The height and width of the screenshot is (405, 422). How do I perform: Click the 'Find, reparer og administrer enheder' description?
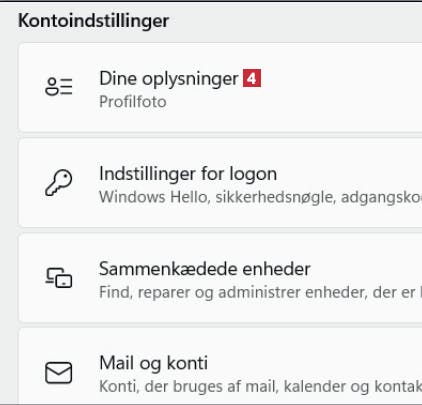[x=260, y=292]
